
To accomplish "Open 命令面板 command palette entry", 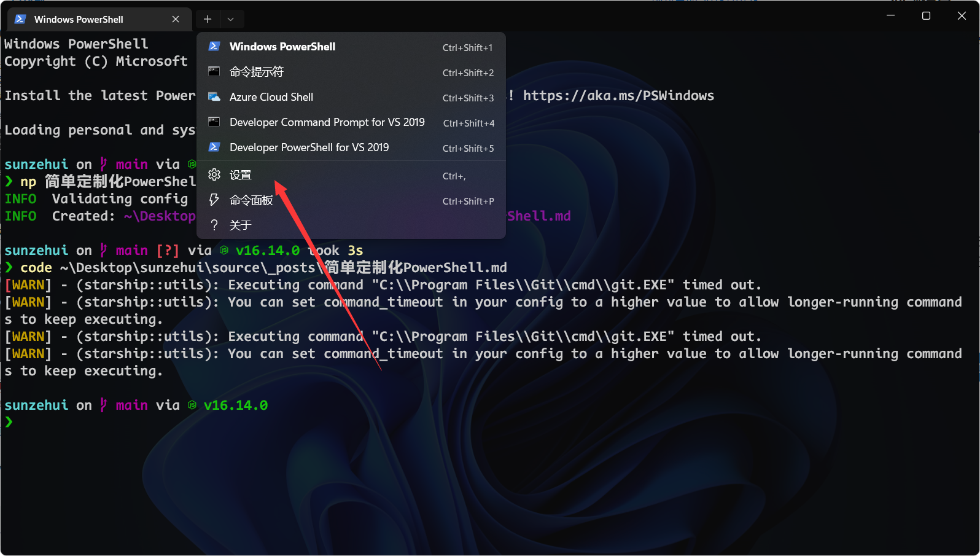I will (x=351, y=200).
